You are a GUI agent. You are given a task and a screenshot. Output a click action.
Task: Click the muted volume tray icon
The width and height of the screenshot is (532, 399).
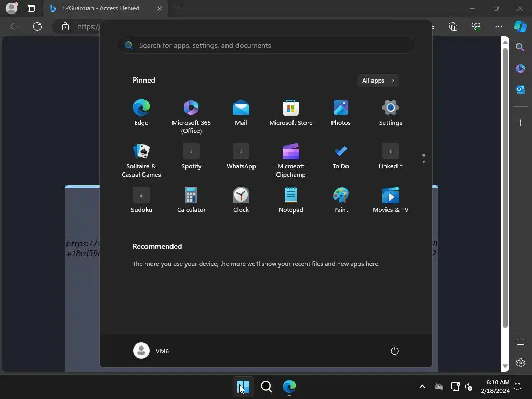click(469, 387)
